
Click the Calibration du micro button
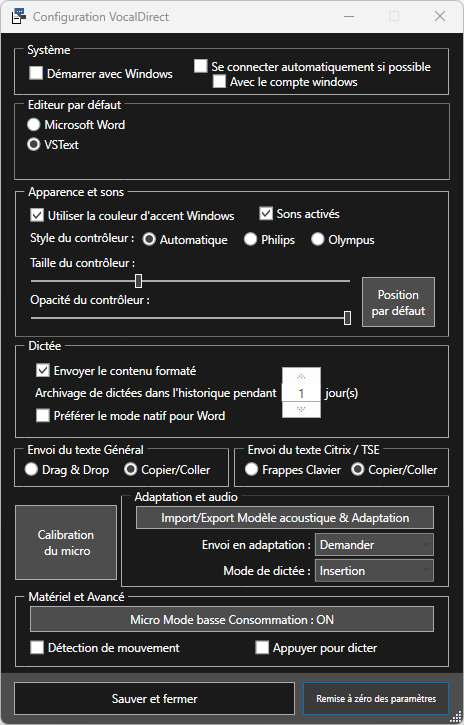point(66,542)
